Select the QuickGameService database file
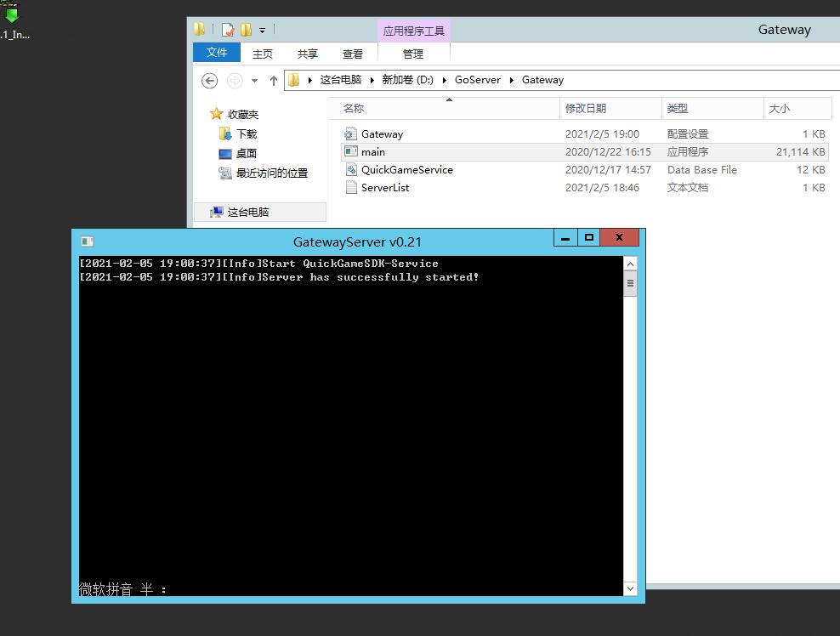This screenshot has height=636, width=840. coord(406,170)
